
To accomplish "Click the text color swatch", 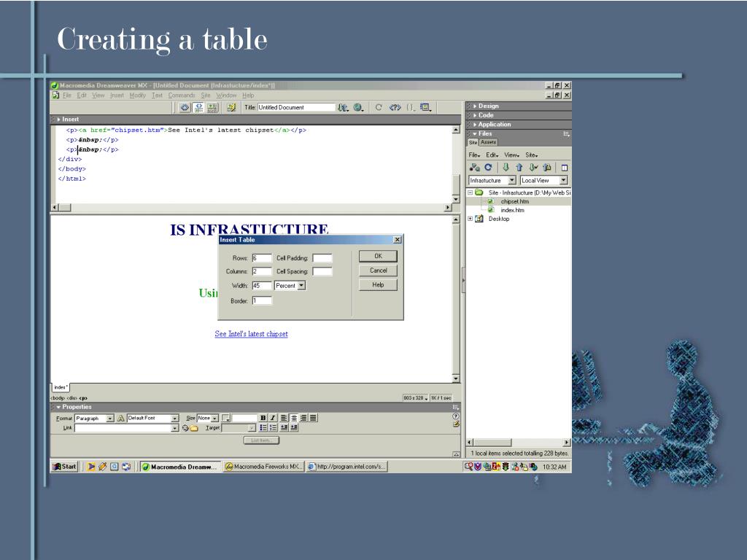I will coord(226,418).
